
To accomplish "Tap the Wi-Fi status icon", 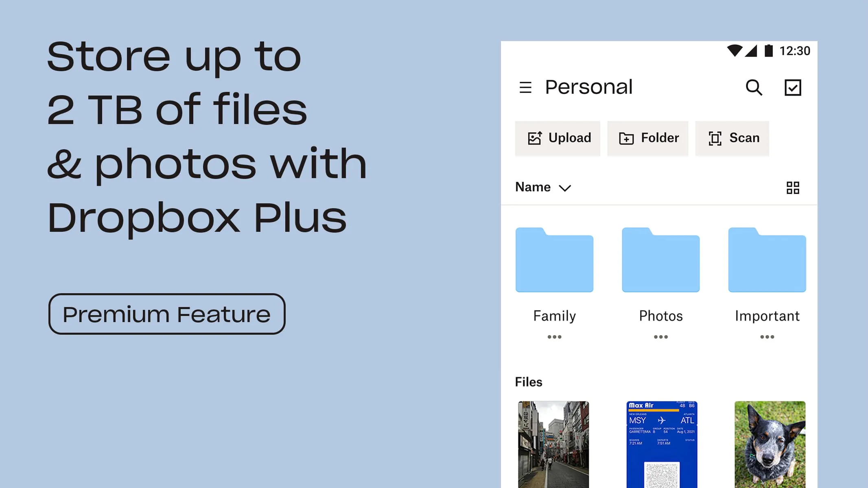I will click(x=735, y=50).
